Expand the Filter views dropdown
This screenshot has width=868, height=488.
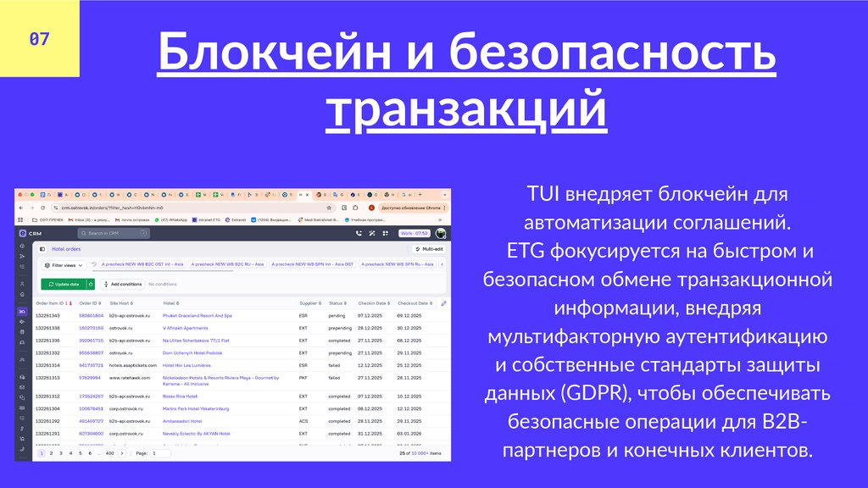[64, 265]
